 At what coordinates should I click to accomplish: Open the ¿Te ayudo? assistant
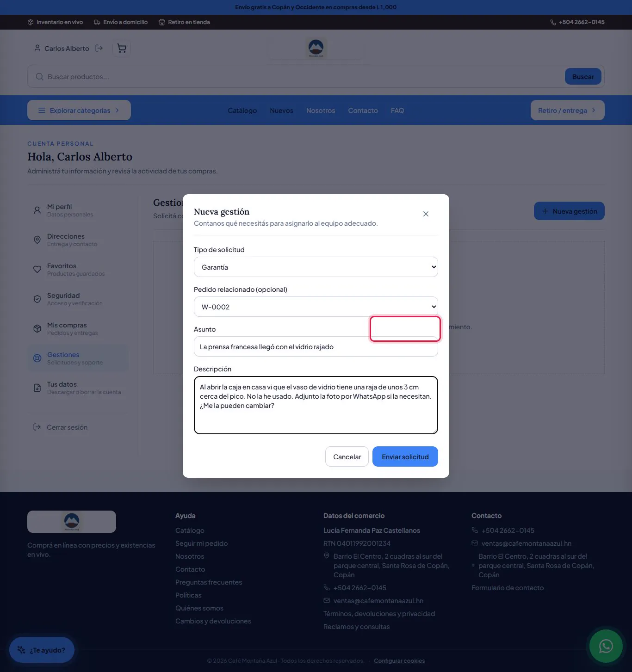click(x=42, y=650)
